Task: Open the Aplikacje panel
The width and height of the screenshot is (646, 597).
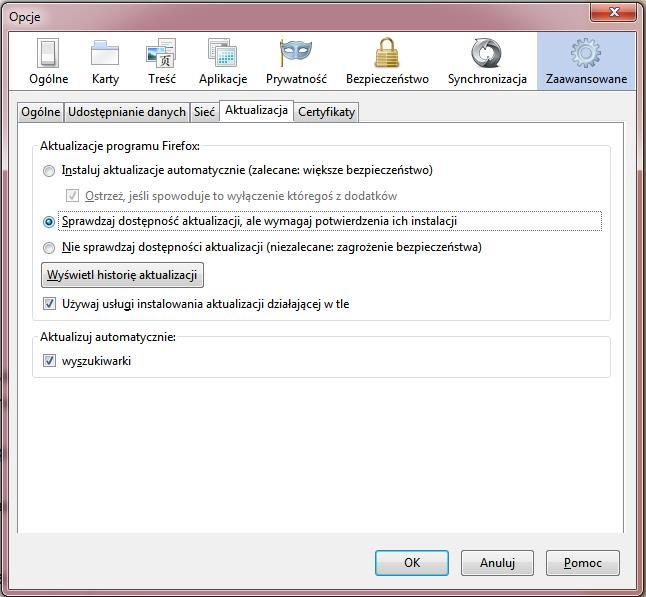Action: point(223,61)
